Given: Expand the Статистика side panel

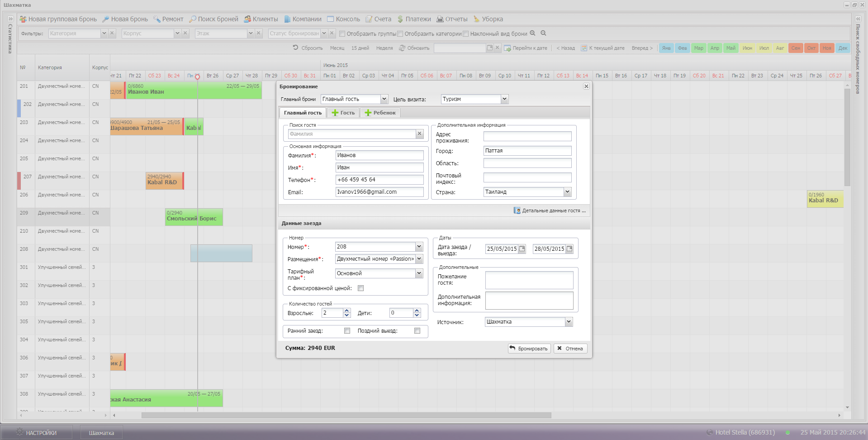Looking at the screenshot, I should coord(11,19).
